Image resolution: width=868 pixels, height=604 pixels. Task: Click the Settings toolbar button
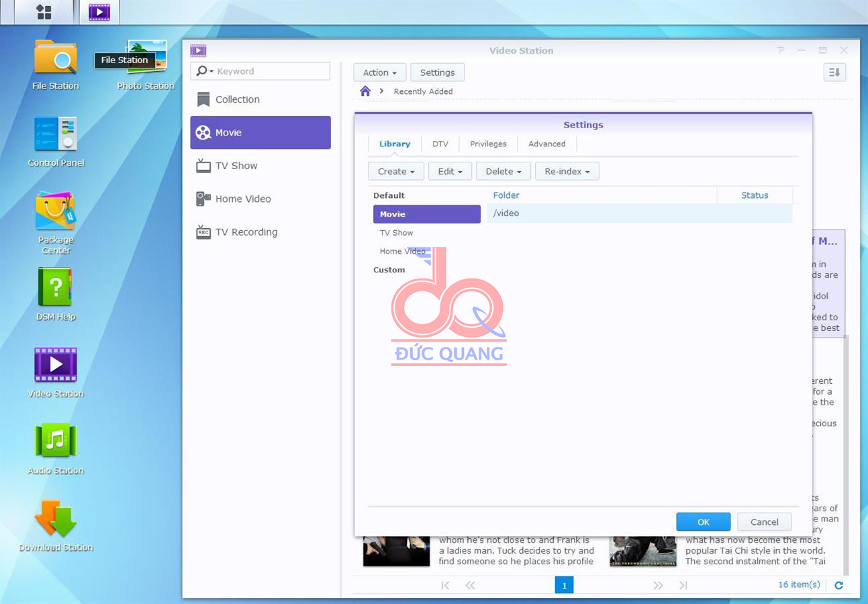point(438,72)
